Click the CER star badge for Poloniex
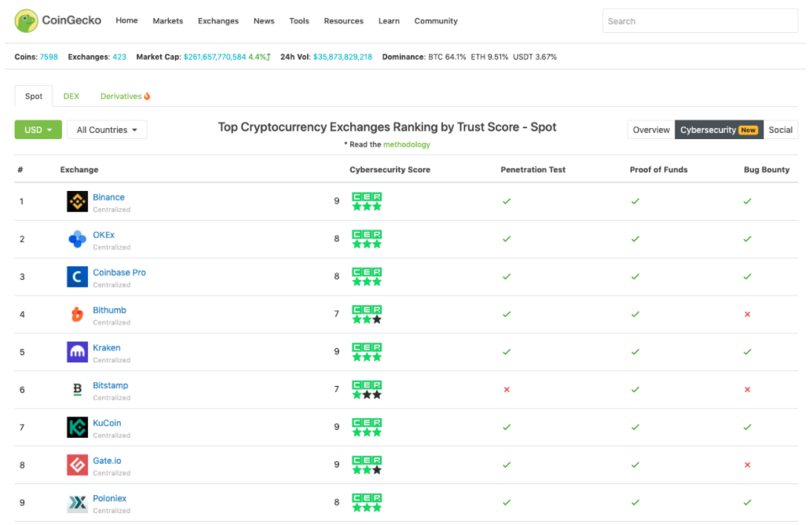This screenshot has height=525, width=812. point(367,503)
